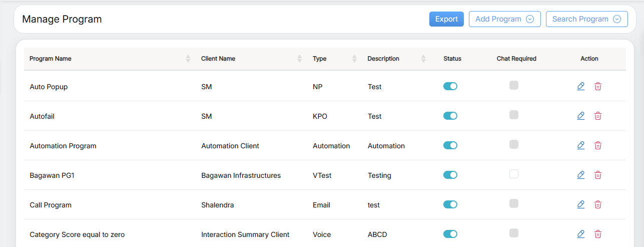Toggle status switch for Auto Popup

click(450, 86)
